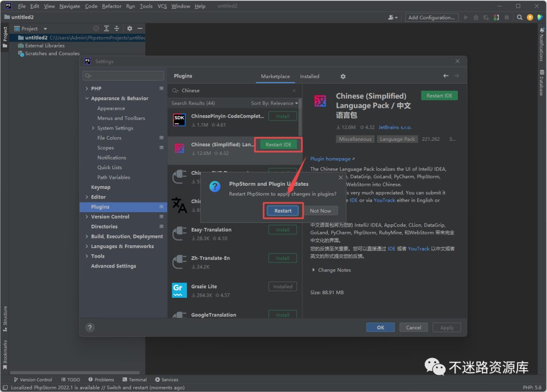Screen dimensions: 547x392
Task: Click the ChinesePinyin SDK plugin icon
Action: [179, 120]
